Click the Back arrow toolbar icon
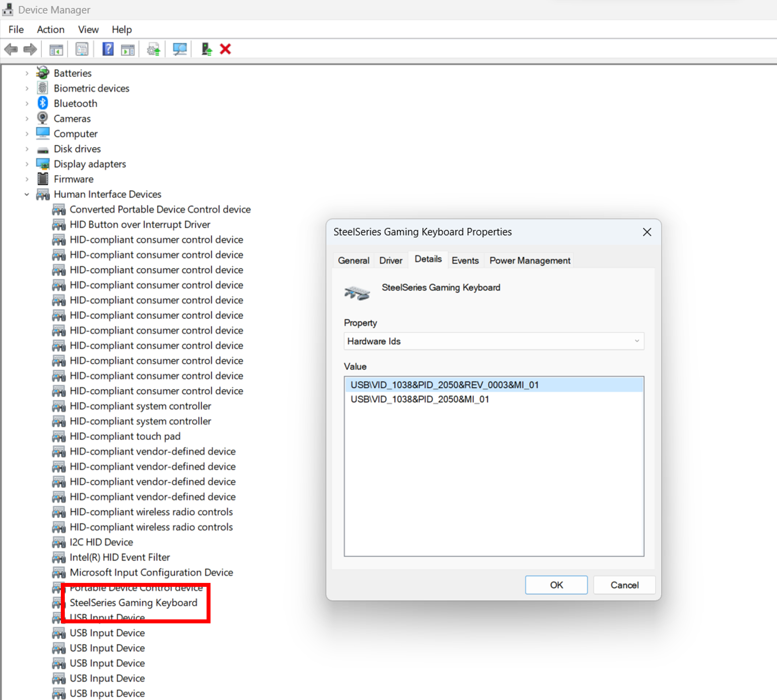The width and height of the screenshot is (777, 700). point(11,49)
